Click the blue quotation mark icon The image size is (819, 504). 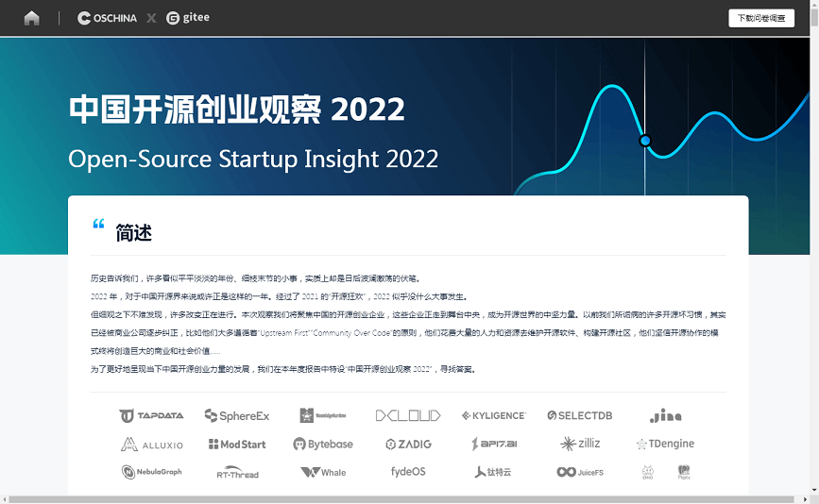[x=98, y=224]
